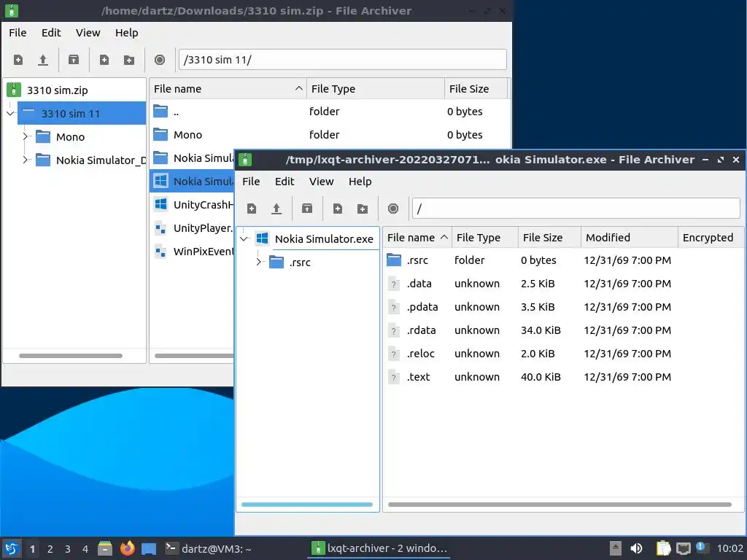Image resolution: width=747 pixels, height=560 pixels.
Task: Select Mono folder row in file list
Action: 330,135
